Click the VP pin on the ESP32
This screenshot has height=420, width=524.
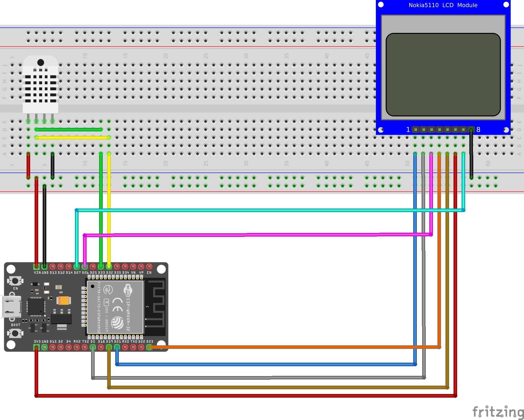[x=141, y=266]
